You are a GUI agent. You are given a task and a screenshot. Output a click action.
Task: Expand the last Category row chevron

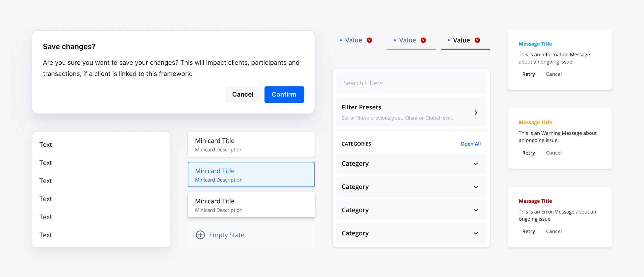coord(476,233)
